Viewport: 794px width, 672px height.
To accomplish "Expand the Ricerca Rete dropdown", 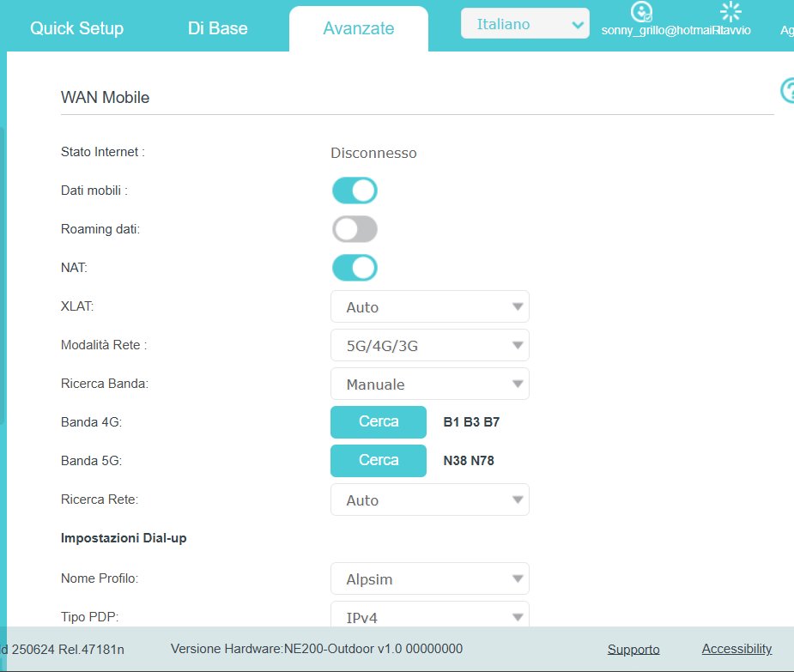I will (429, 499).
